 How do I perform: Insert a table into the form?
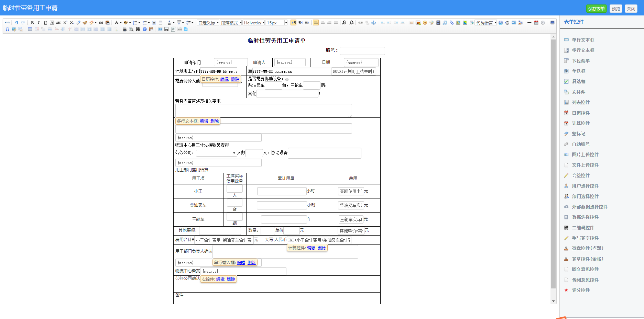coord(30,29)
